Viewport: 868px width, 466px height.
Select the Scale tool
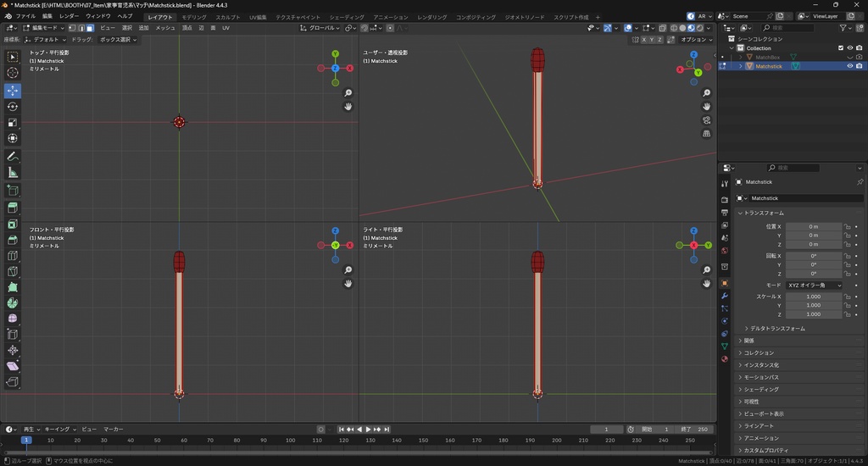[x=12, y=122]
